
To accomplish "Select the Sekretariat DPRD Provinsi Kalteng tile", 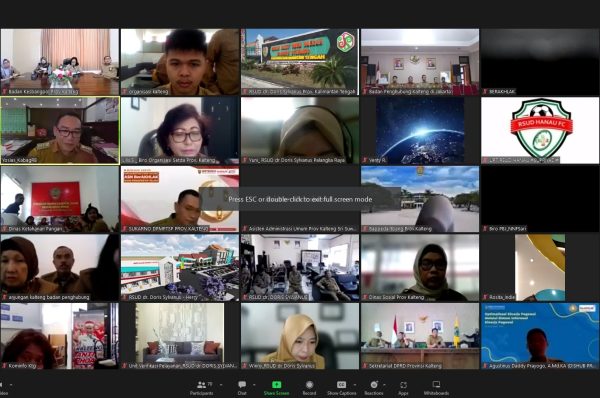I will click(420, 336).
